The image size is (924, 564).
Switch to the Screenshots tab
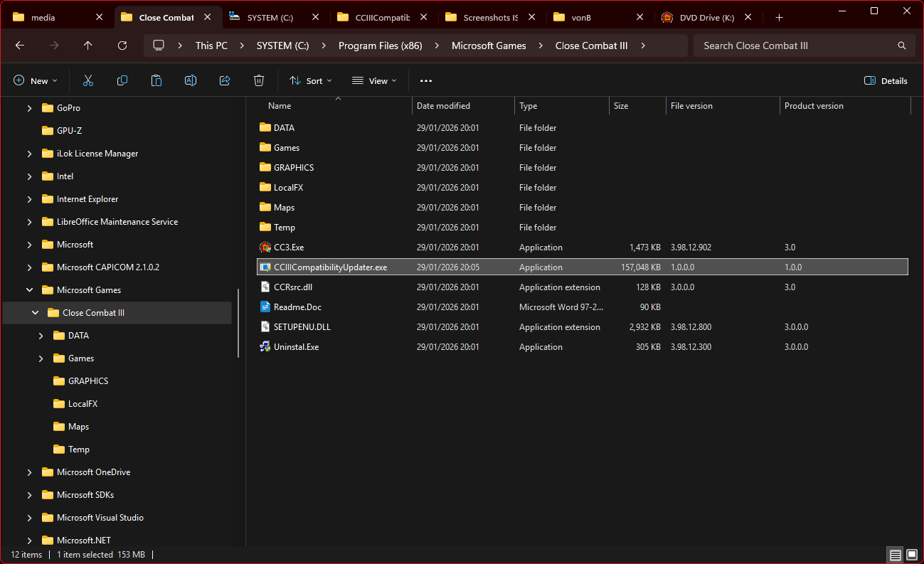coord(492,17)
